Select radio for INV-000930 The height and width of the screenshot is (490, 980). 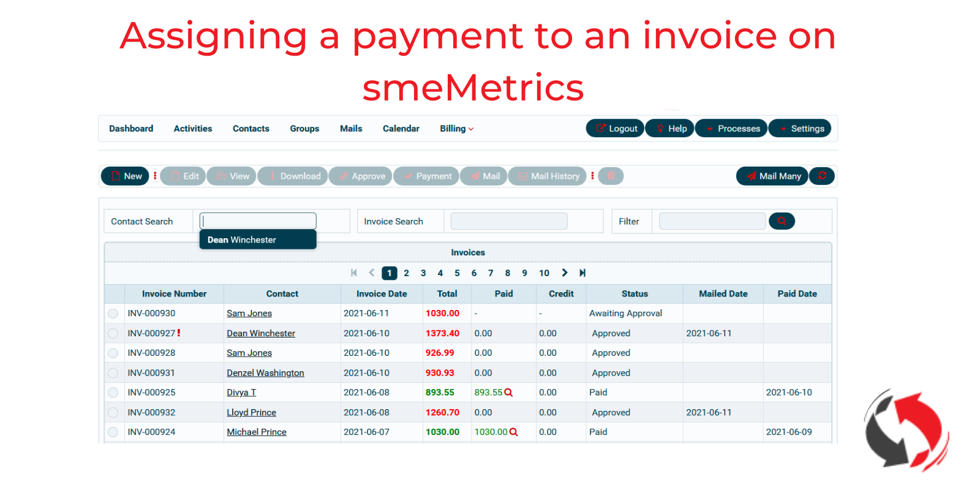(113, 314)
